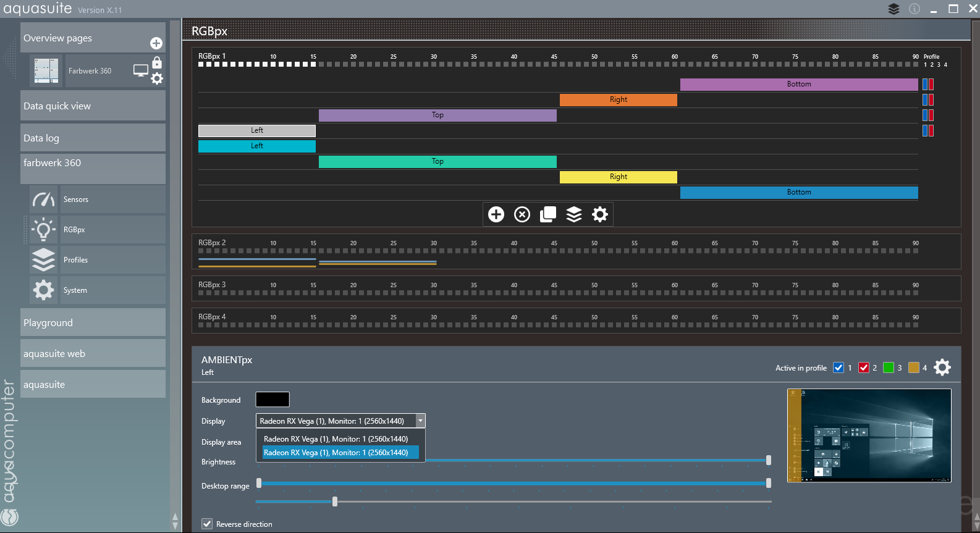Add a new overview page
The width and height of the screenshot is (980, 533).
[156, 43]
